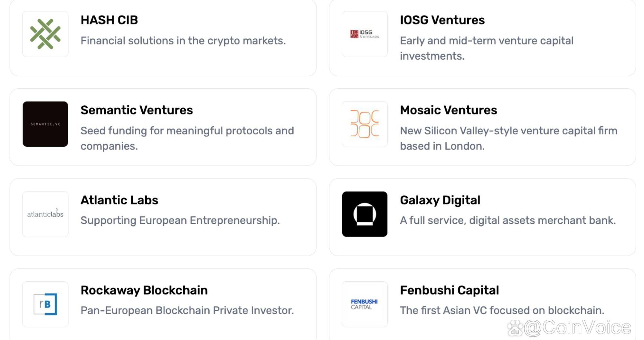644x340 pixels.
Task: Click the Galaxy Digital title
Action: pyautogui.click(x=440, y=200)
